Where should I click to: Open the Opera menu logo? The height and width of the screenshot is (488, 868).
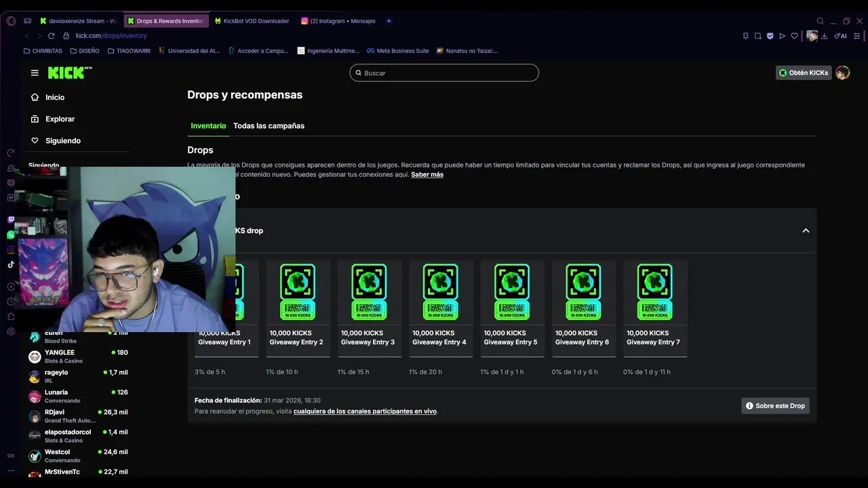[x=11, y=21]
